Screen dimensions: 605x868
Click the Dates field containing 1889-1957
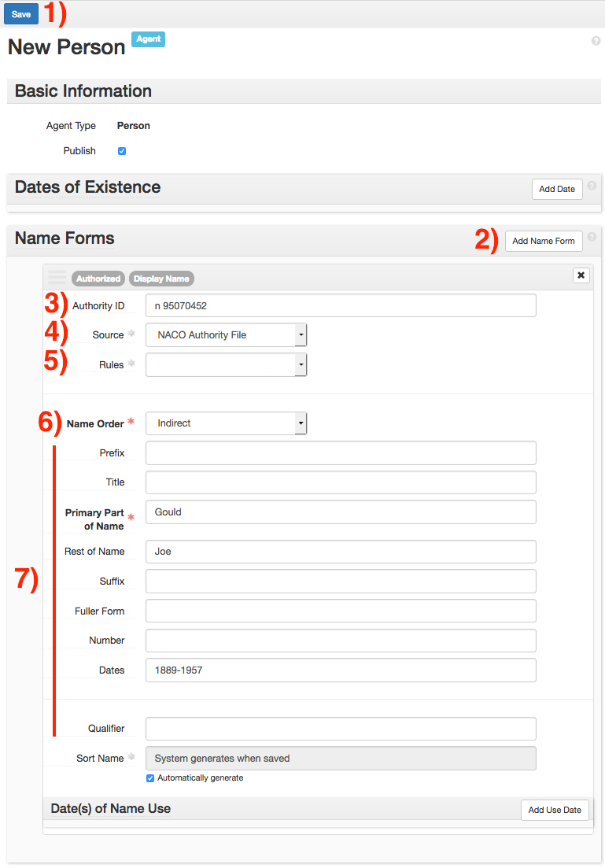341,670
